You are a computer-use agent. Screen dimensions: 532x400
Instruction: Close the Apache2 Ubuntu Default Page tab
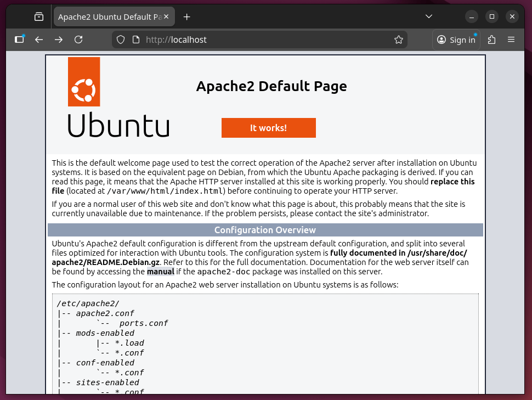coord(166,16)
